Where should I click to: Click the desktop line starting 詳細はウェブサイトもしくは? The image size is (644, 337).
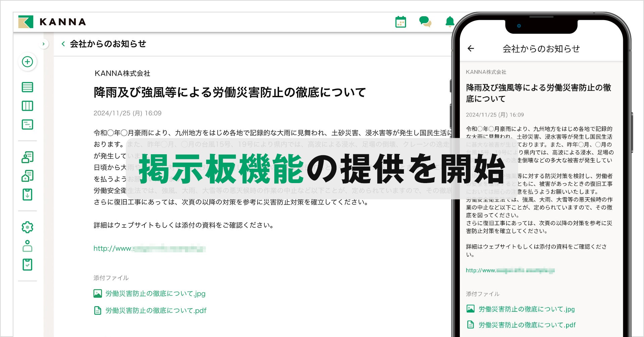pyautogui.click(x=184, y=225)
